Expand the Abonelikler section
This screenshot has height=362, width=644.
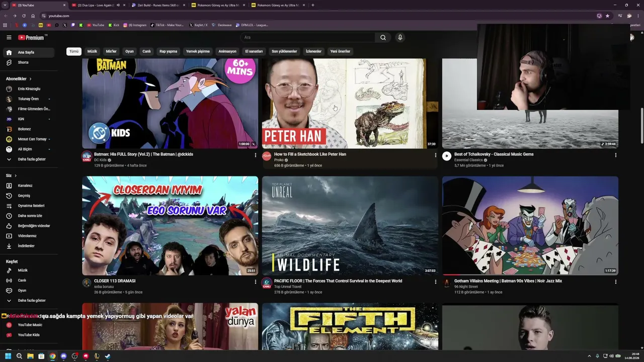[x=19, y=79]
